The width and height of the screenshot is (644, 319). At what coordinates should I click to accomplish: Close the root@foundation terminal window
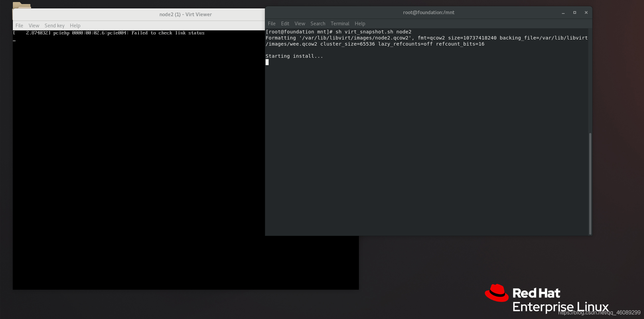click(586, 12)
